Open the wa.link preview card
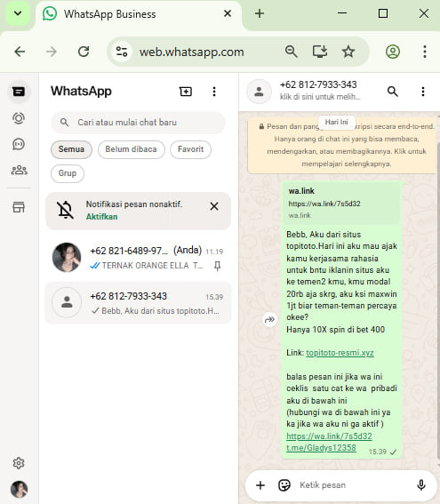 [341, 203]
